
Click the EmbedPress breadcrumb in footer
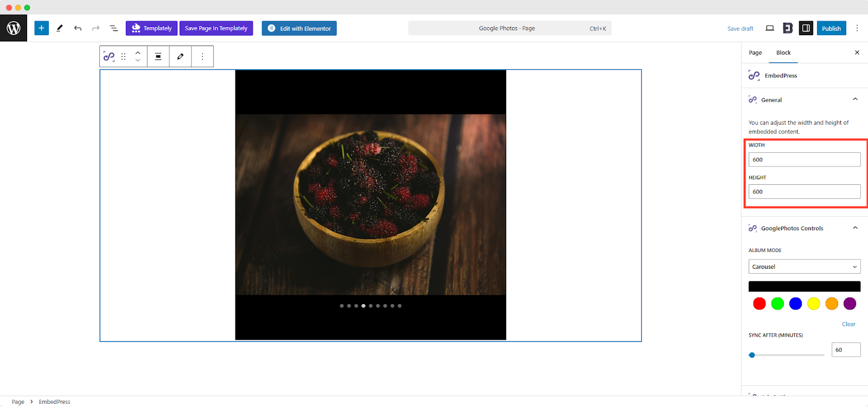pos(54,402)
